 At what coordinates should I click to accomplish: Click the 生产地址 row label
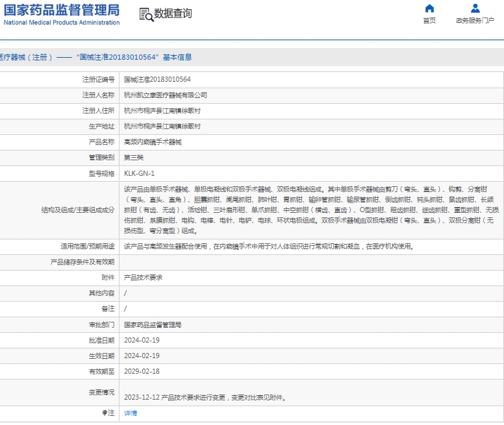point(101,126)
